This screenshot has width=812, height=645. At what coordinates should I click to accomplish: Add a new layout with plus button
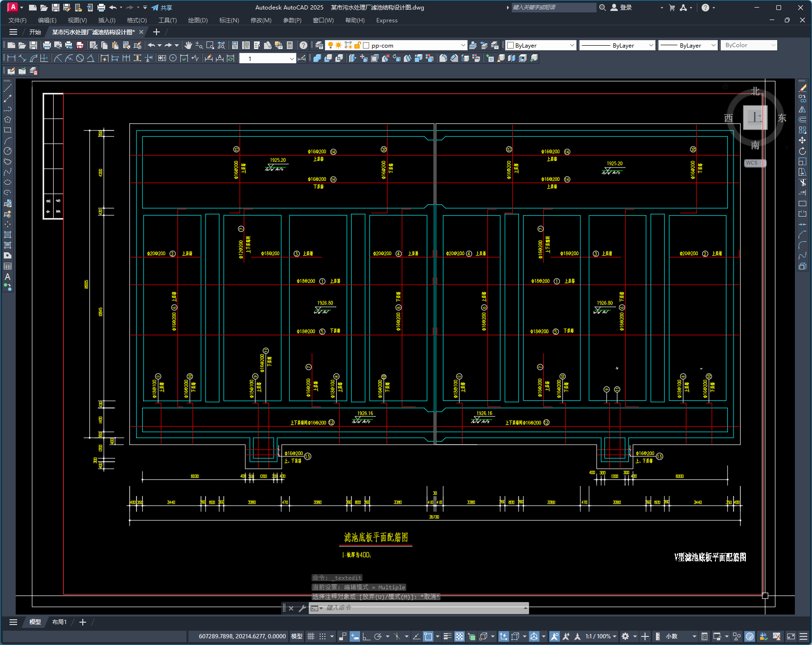[x=83, y=622]
